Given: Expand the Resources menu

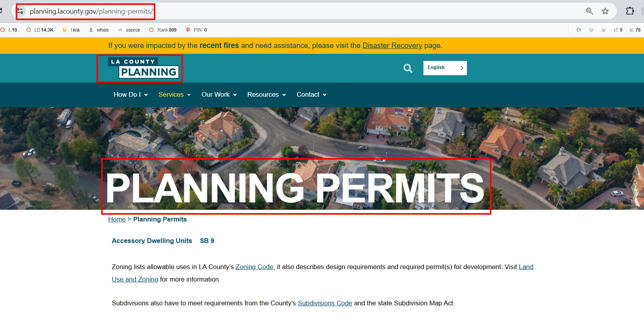Looking at the screenshot, I should [x=267, y=95].
